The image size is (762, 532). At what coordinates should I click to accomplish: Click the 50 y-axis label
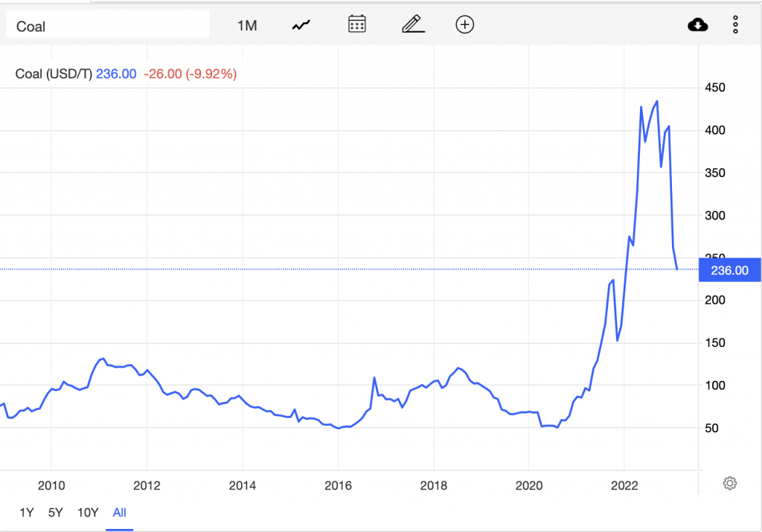pyautogui.click(x=711, y=428)
